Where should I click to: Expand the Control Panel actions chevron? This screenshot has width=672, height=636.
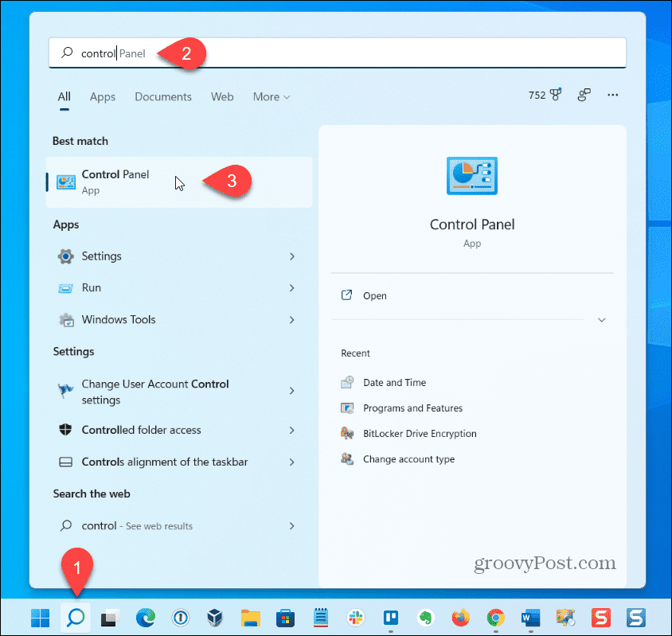point(602,318)
